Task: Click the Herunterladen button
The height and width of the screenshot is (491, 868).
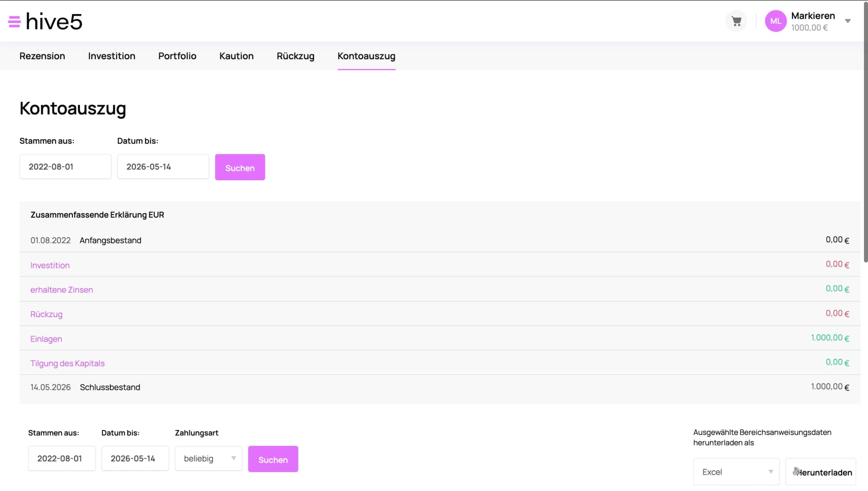Action: pyautogui.click(x=821, y=472)
